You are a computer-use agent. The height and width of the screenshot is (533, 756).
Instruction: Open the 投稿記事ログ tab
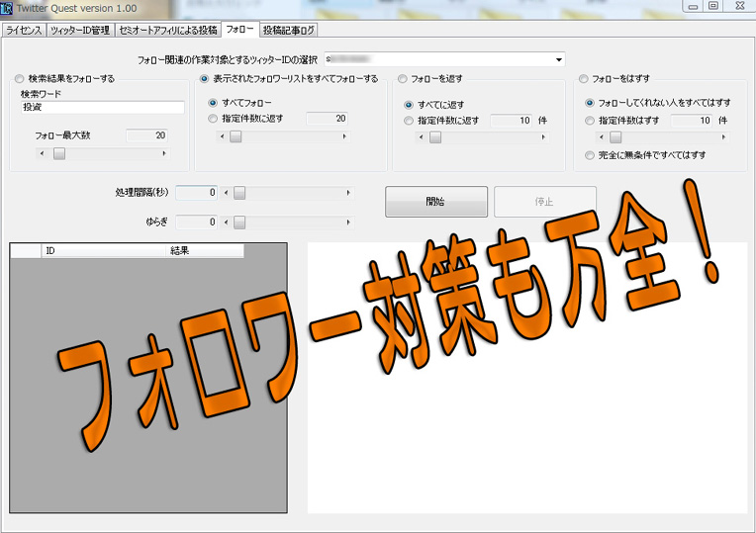click(x=288, y=31)
